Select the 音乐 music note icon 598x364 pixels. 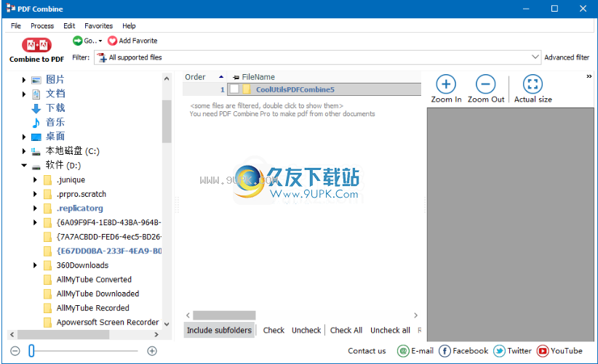coord(36,123)
